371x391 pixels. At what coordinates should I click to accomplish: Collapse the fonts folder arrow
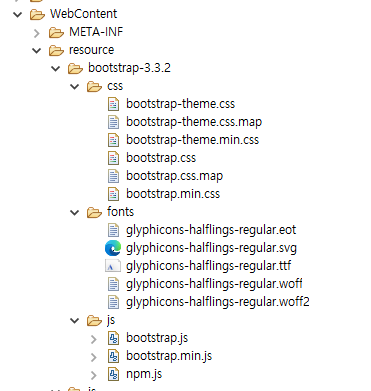point(74,212)
